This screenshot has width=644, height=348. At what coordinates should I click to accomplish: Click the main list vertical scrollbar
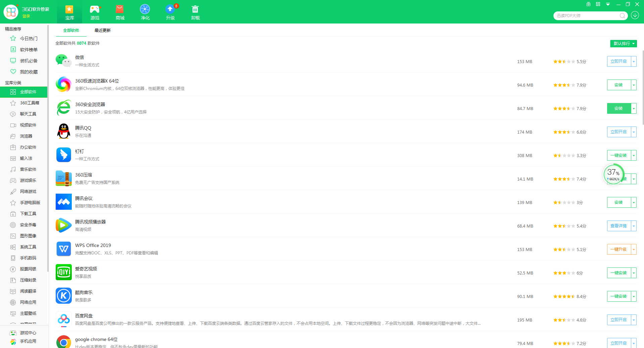pyautogui.click(x=643, y=87)
